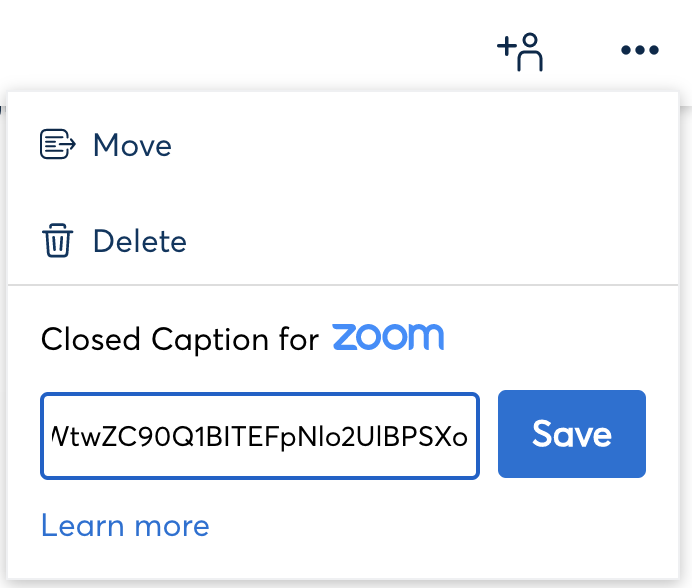Click the Closed Caption for heading
The image size is (692, 588).
click(x=180, y=339)
